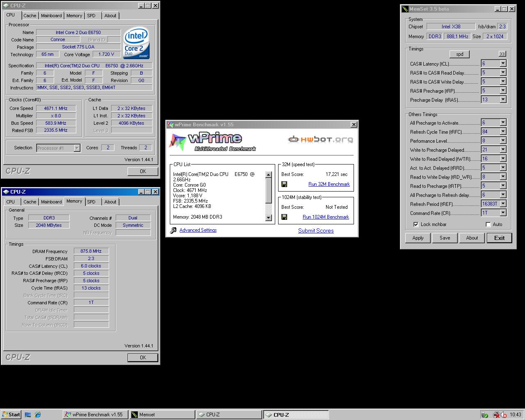Screen dimensions: 525x420
Task: Click the Show Desktop quick launch icon
Action: 28,415
